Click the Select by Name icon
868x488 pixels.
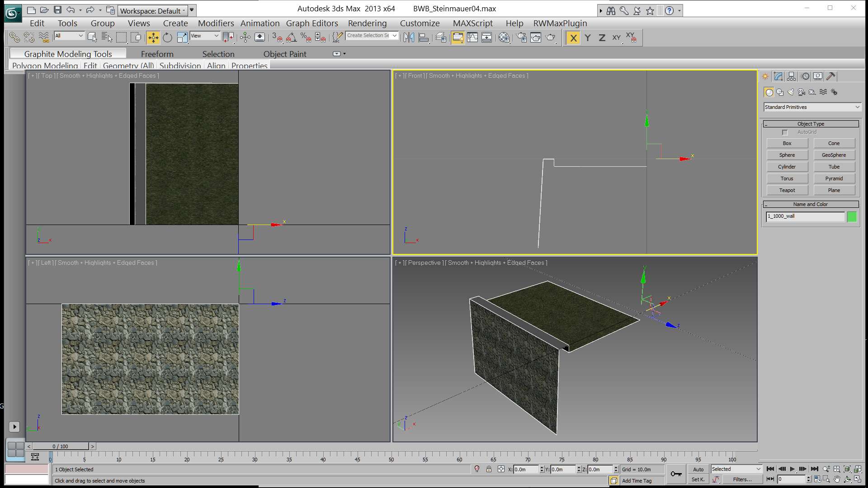pyautogui.click(x=107, y=38)
